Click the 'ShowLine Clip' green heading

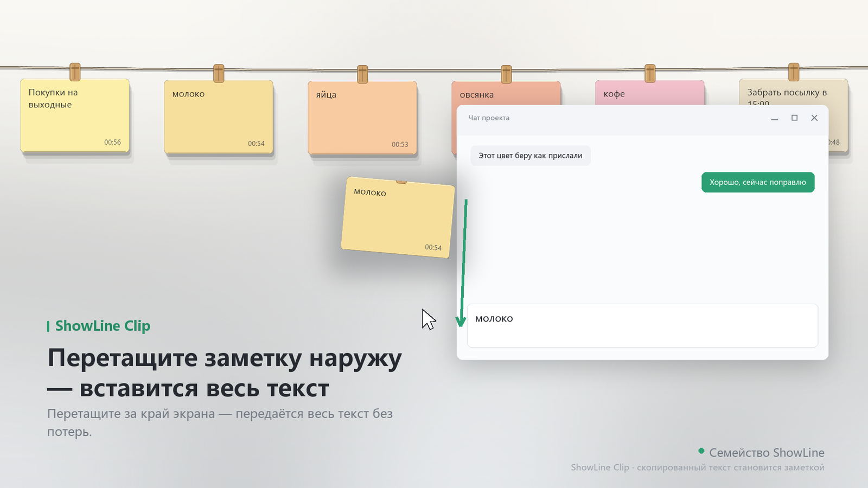(103, 326)
